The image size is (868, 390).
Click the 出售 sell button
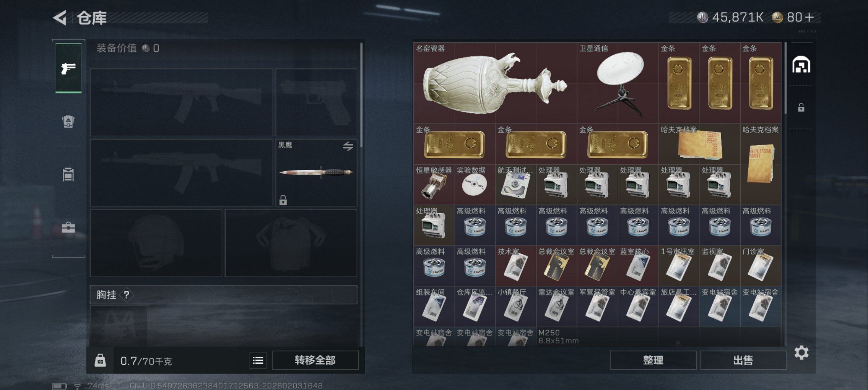coord(743,360)
